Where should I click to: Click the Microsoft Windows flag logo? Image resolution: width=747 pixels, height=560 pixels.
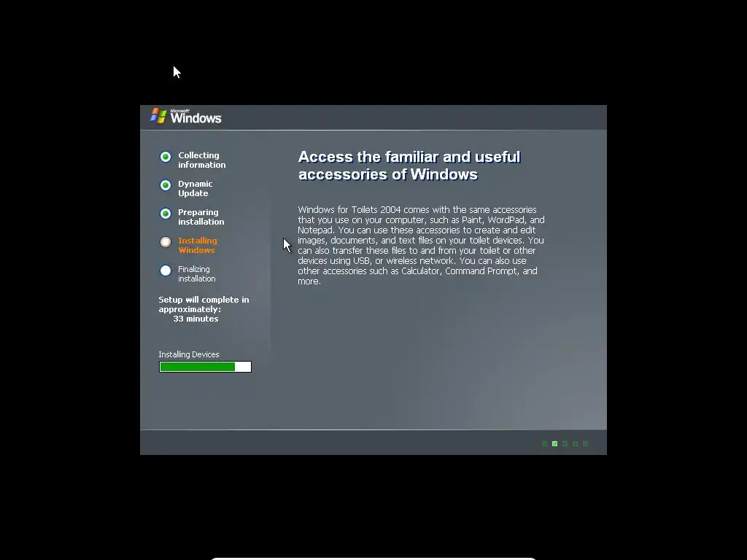(x=158, y=115)
